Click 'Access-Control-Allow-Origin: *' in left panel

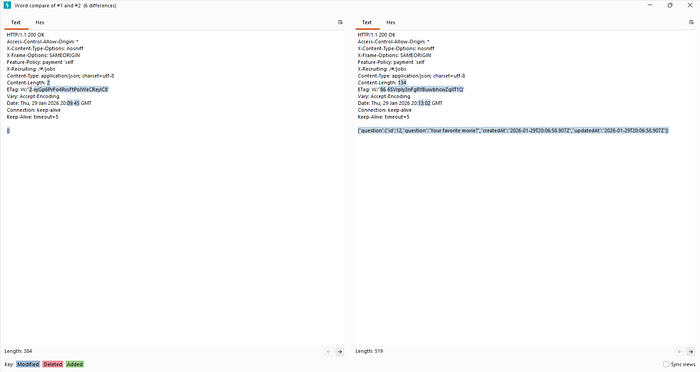pyautogui.click(x=42, y=42)
